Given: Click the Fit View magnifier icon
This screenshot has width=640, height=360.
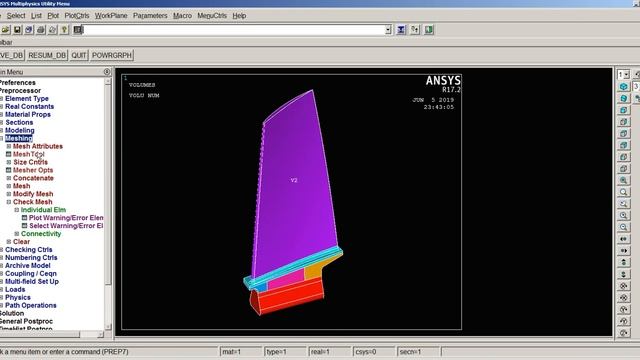Looking at the screenshot, I should [623, 180].
